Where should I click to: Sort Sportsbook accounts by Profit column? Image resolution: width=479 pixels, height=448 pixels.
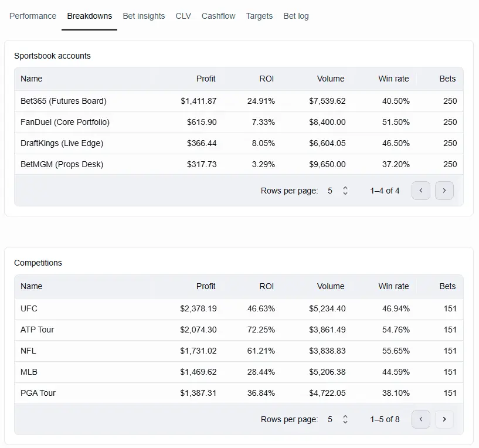tap(206, 79)
